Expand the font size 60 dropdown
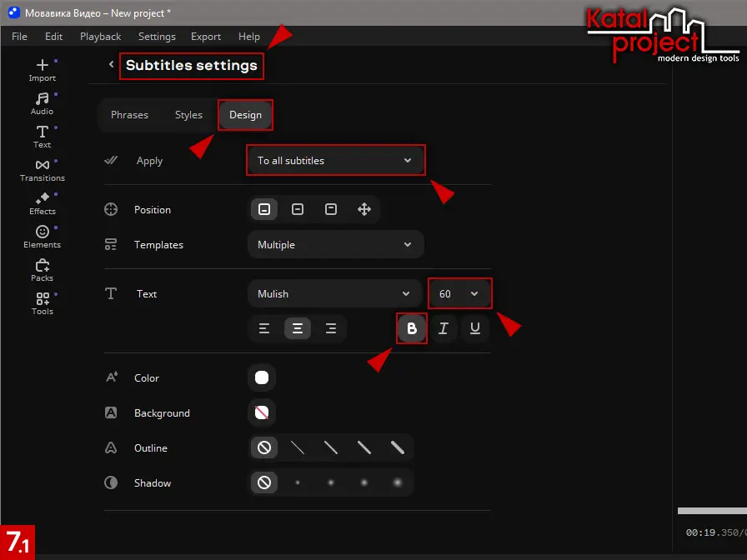 459,294
